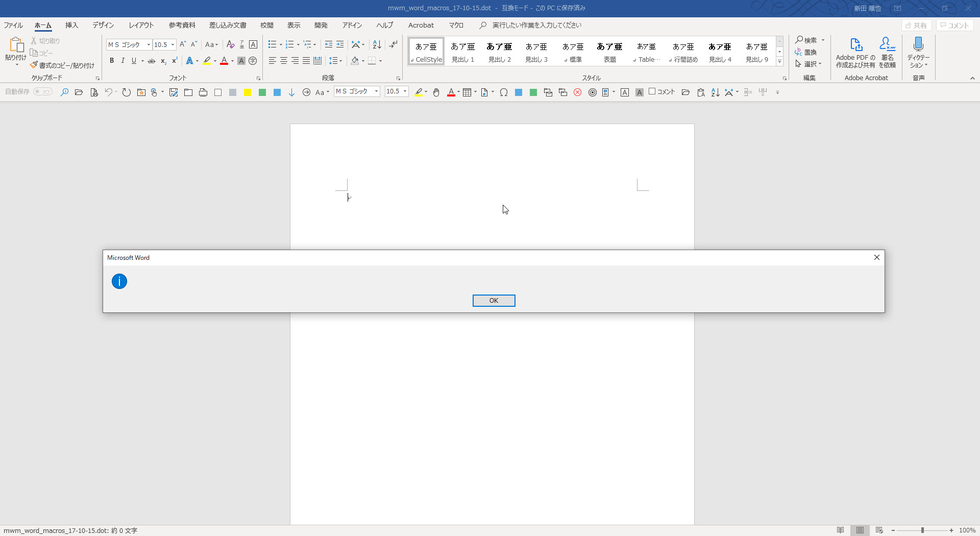Click the blue information icon in the dialog
The image size is (980, 536).
click(x=119, y=281)
